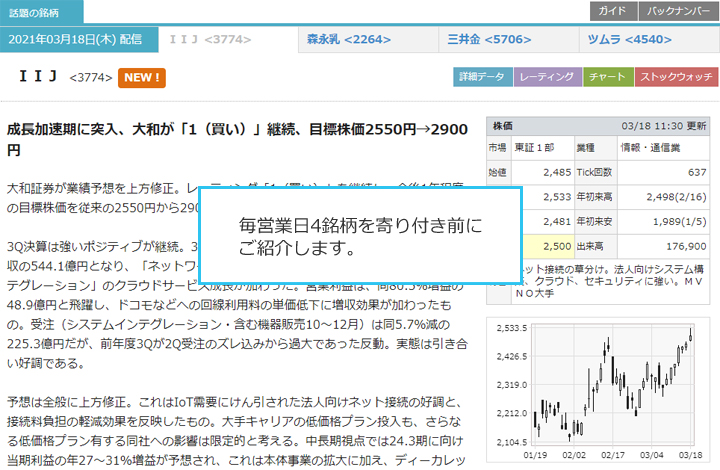Click the 株価 table header label
The height and width of the screenshot is (470, 720).
pos(503,126)
